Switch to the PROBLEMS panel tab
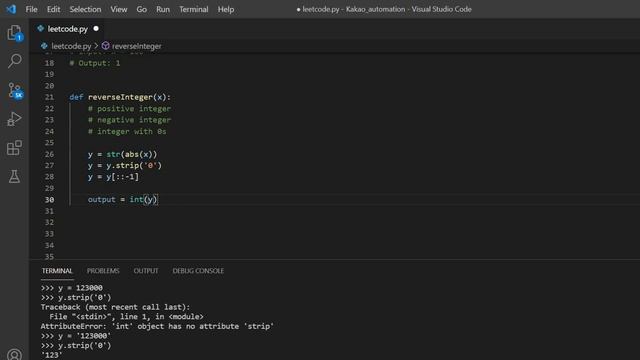Screen dimensions: 640x360 (x=103, y=271)
